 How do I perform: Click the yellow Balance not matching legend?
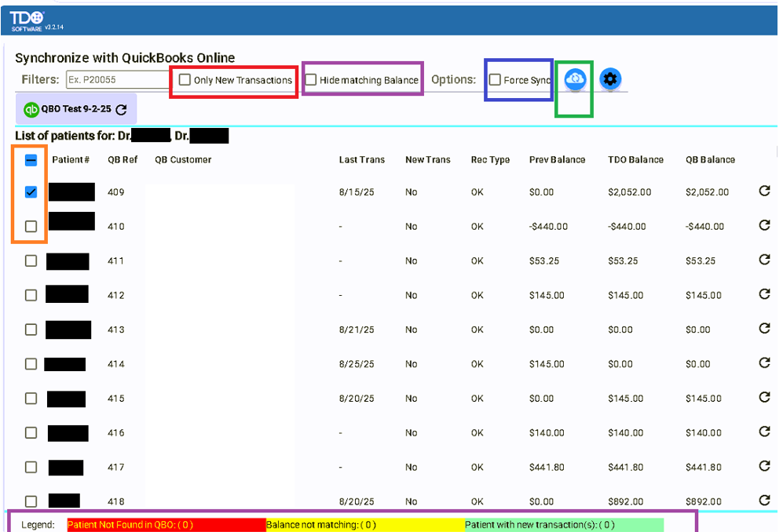tap(321, 525)
